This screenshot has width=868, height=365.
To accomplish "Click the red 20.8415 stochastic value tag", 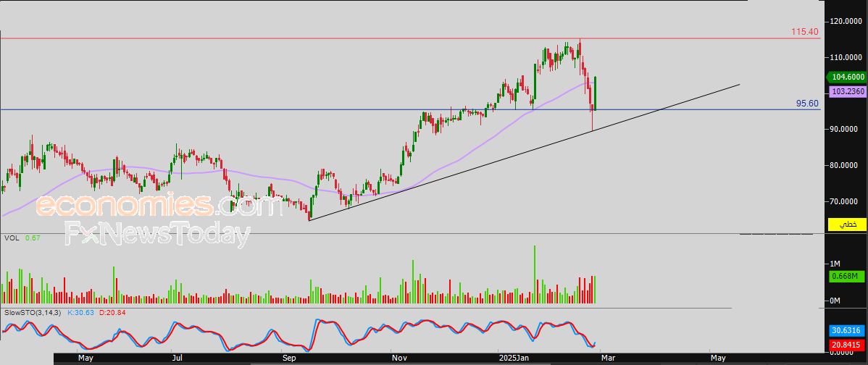I will click(x=846, y=345).
